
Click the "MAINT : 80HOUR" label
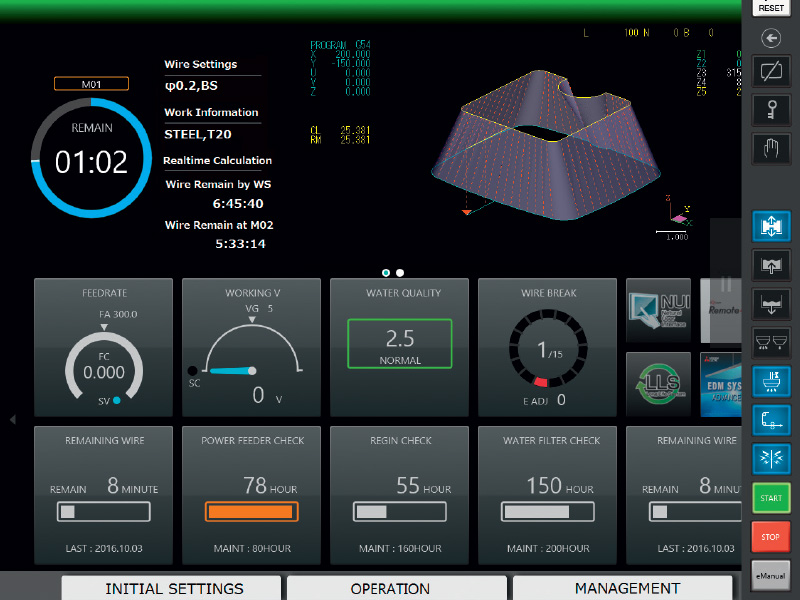(x=252, y=548)
